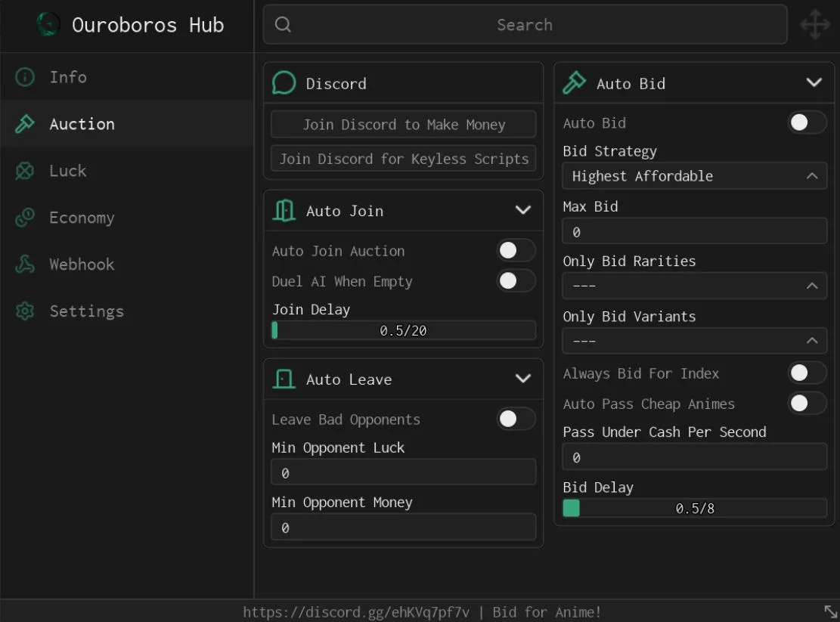Toggle Auto Join Auction switch
This screenshot has height=622, width=840.
coord(516,250)
